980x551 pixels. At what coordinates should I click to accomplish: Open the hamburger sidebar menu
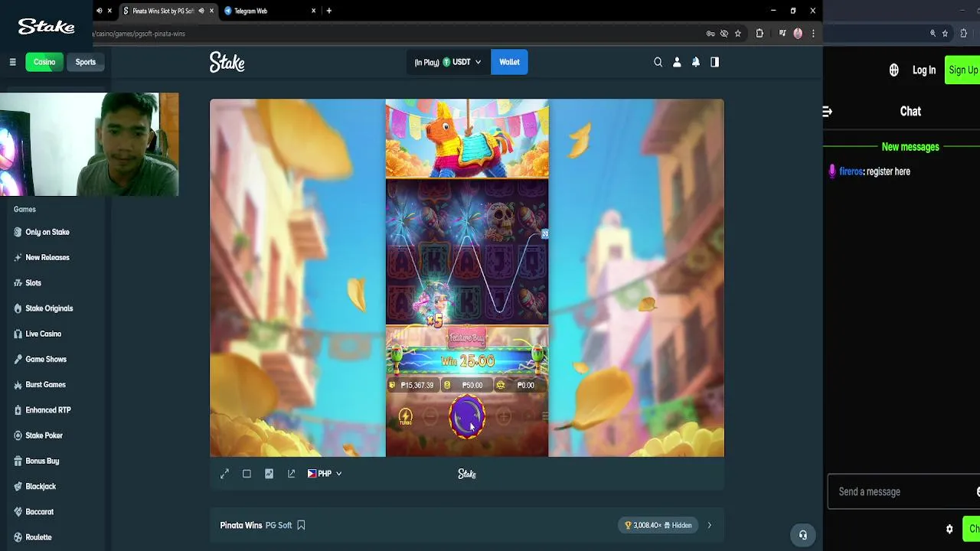click(x=12, y=62)
